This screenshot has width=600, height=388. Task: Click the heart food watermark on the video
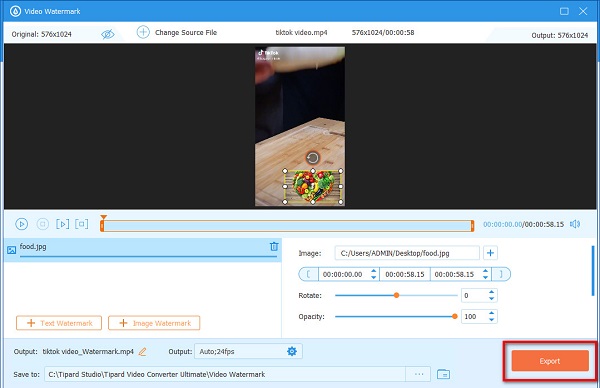point(313,186)
